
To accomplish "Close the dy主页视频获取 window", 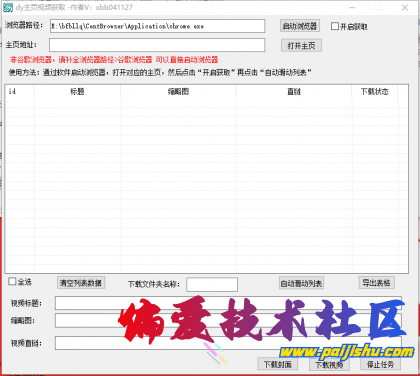I will click(x=405, y=7).
